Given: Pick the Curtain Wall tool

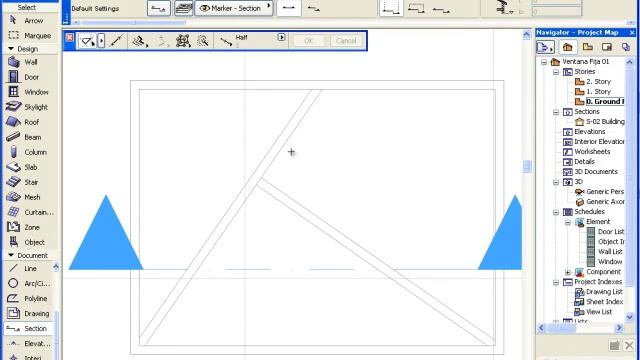Looking at the screenshot, I should click(x=30, y=212).
